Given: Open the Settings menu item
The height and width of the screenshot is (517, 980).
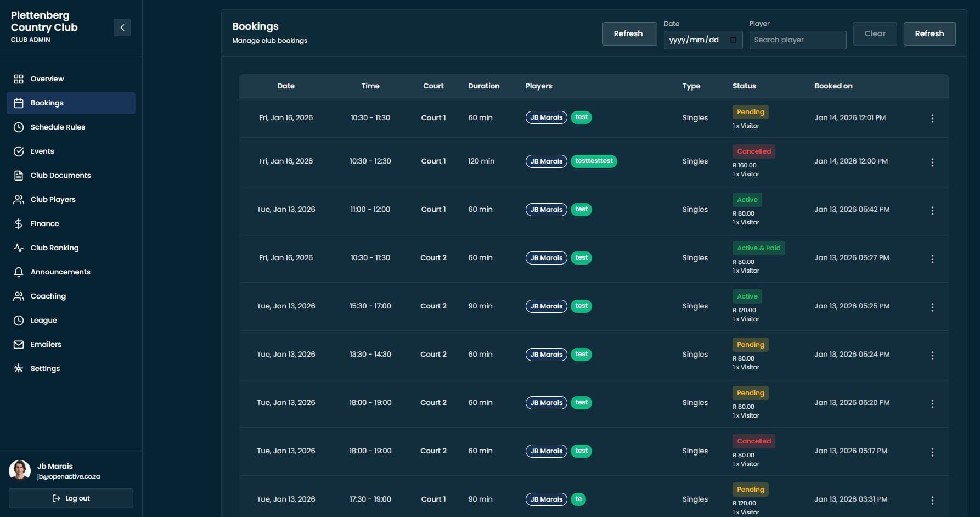Looking at the screenshot, I should point(45,369).
